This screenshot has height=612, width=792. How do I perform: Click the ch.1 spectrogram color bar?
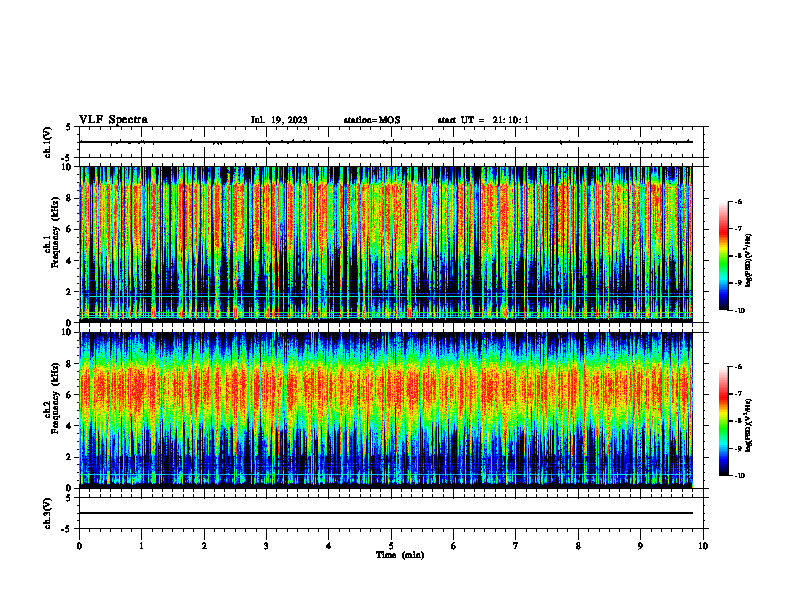pyautogui.click(x=723, y=256)
